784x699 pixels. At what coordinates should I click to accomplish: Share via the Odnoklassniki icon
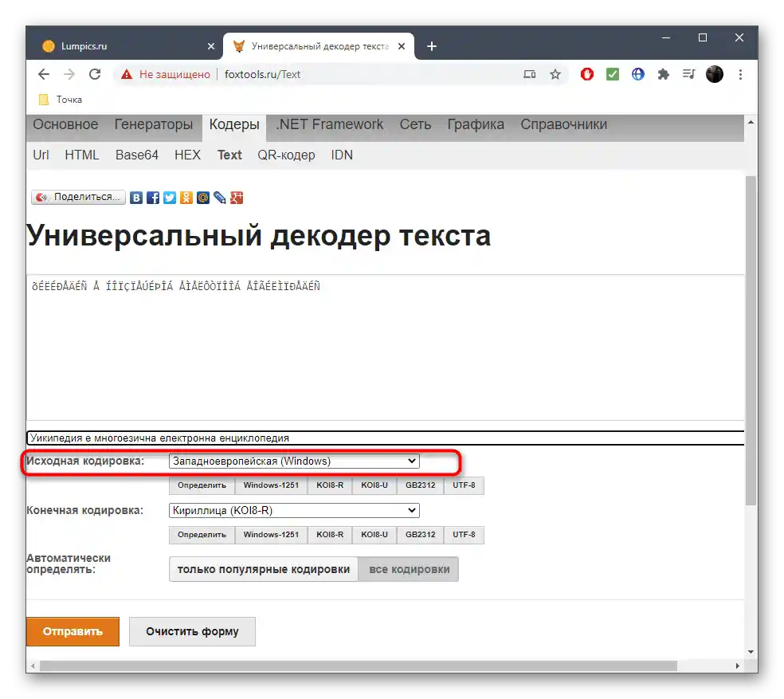click(186, 198)
